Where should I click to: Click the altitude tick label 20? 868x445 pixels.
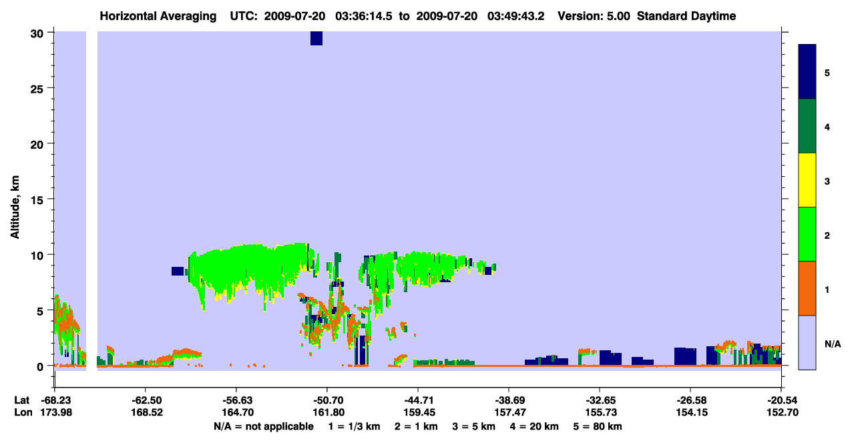tap(38, 143)
